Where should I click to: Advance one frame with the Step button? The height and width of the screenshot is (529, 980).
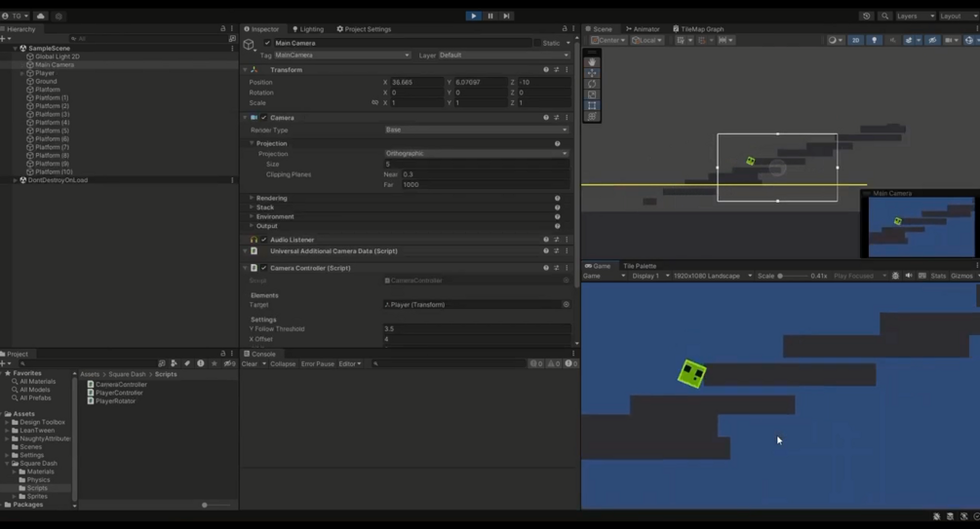(x=506, y=16)
